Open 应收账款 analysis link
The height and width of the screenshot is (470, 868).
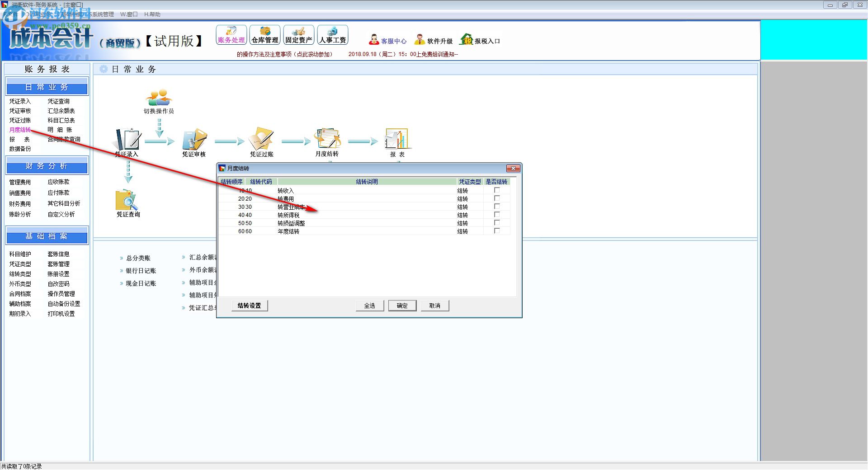59,182
